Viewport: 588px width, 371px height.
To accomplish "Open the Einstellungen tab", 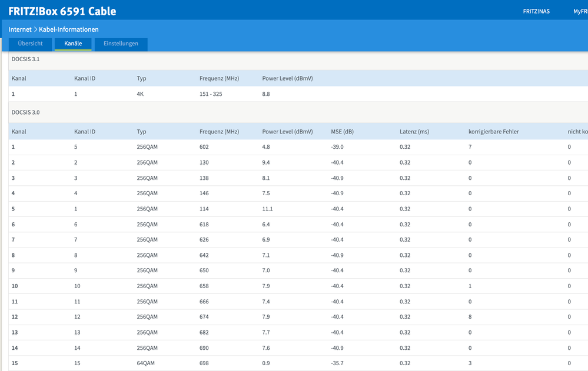I will pyautogui.click(x=121, y=44).
